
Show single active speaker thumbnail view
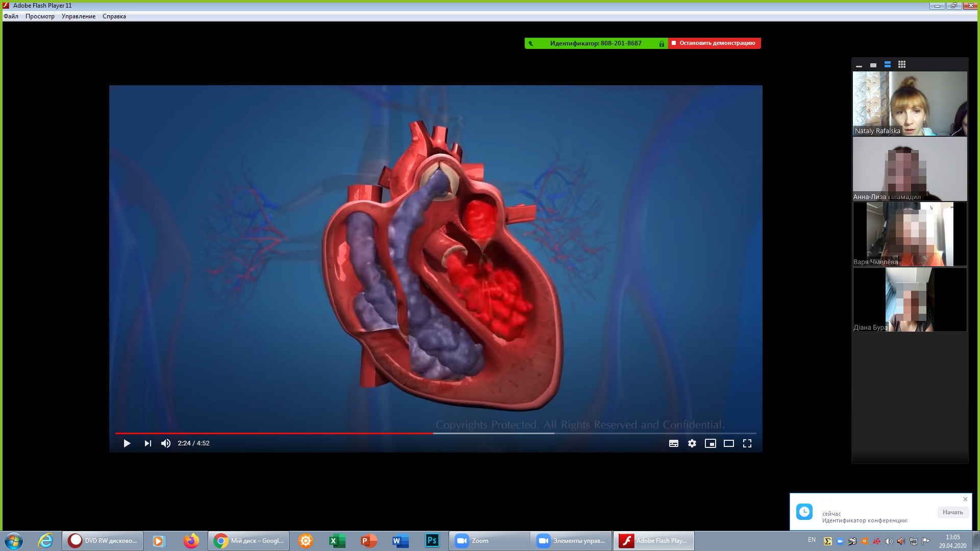(x=873, y=65)
